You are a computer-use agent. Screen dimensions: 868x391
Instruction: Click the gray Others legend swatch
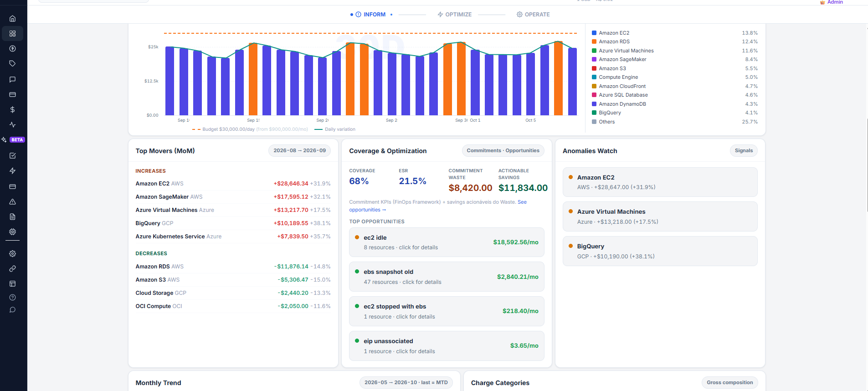(x=594, y=122)
